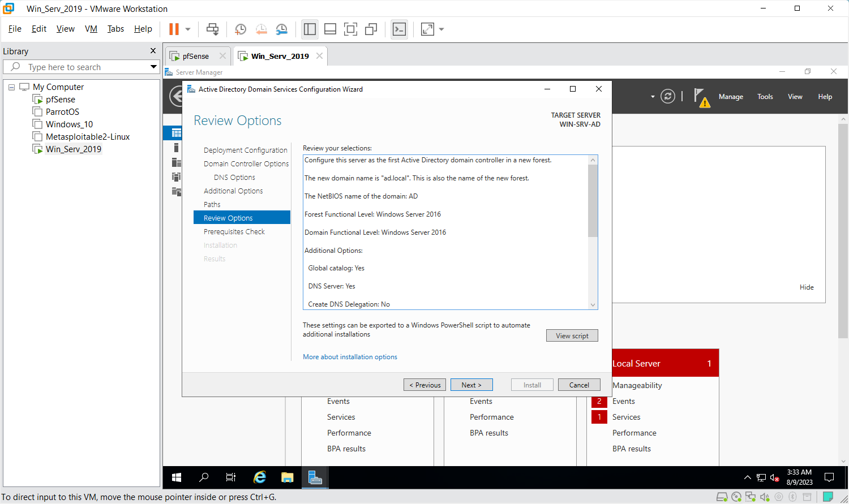Click Server Manager taskbar icon
Image resolution: width=849 pixels, height=504 pixels.
(x=315, y=477)
